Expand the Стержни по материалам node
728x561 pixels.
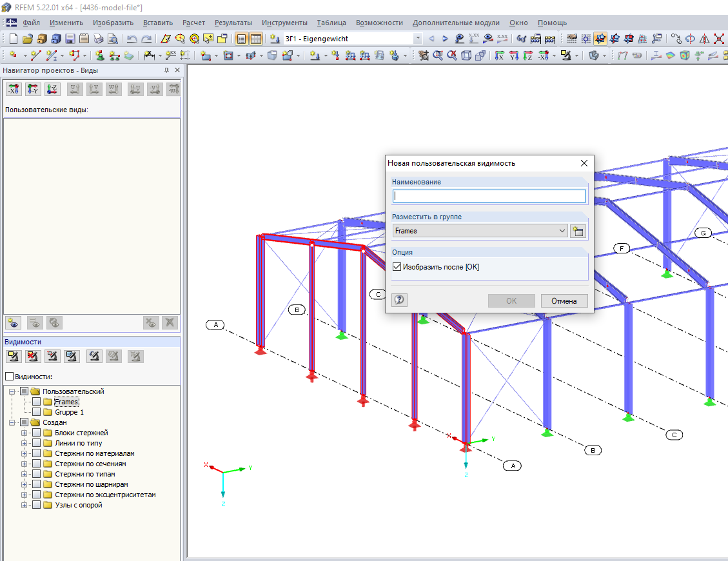pos(24,453)
